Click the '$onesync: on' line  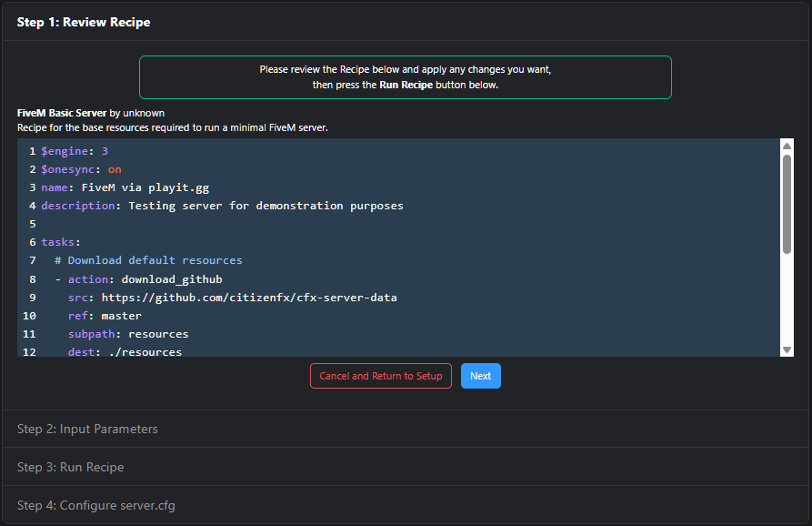(81, 169)
